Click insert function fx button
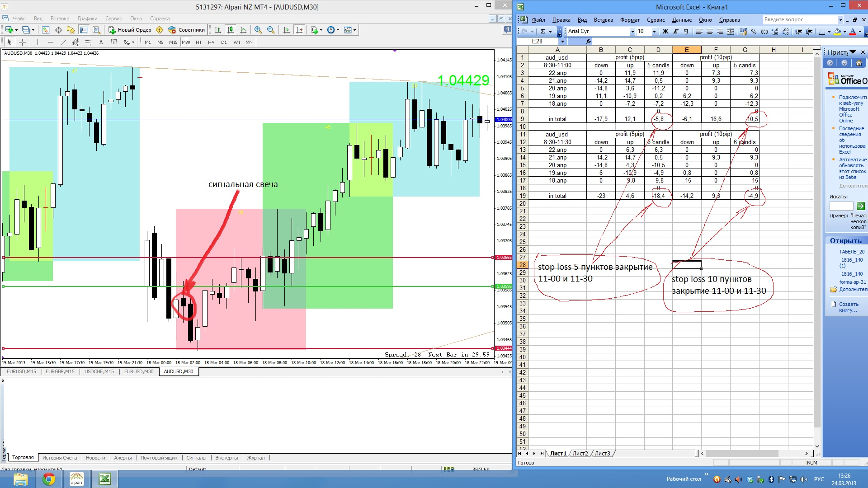 [588, 41]
